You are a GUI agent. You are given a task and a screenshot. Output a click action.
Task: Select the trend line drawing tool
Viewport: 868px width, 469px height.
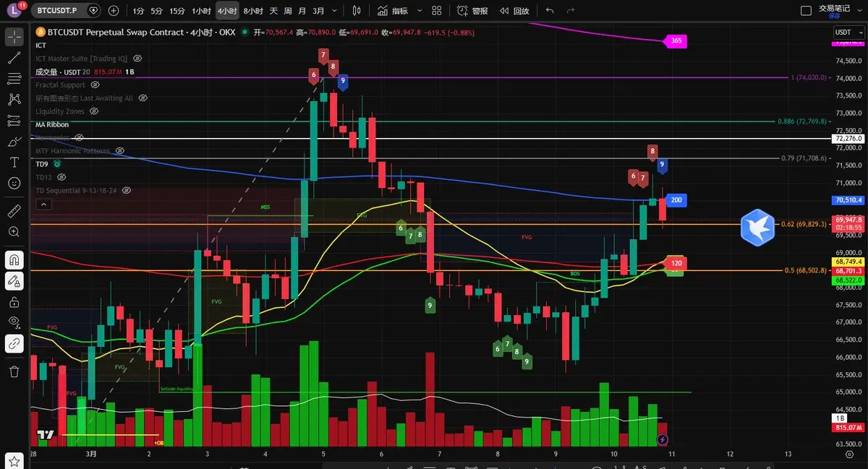14,59
